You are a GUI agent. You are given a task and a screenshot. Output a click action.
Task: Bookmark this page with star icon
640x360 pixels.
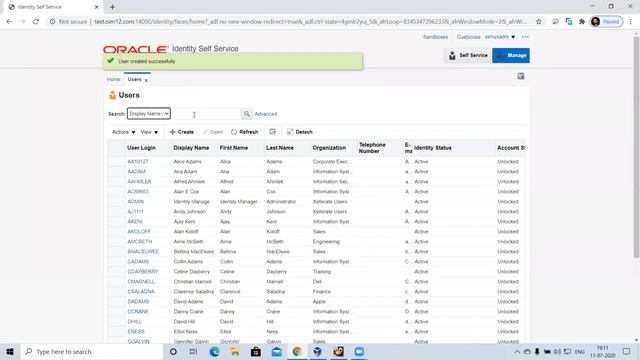click(538, 22)
